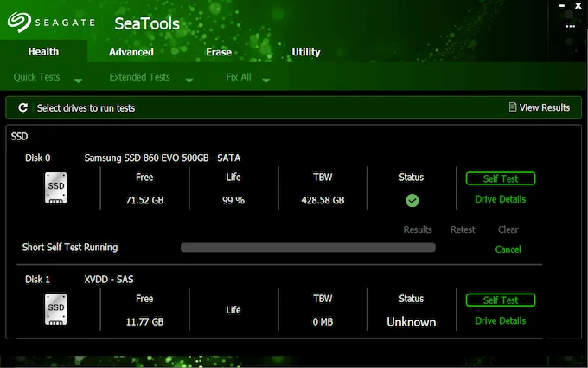This screenshot has width=588, height=368.
Task: Click the 428.58 GB TBW value
Action: pos(323,200)
